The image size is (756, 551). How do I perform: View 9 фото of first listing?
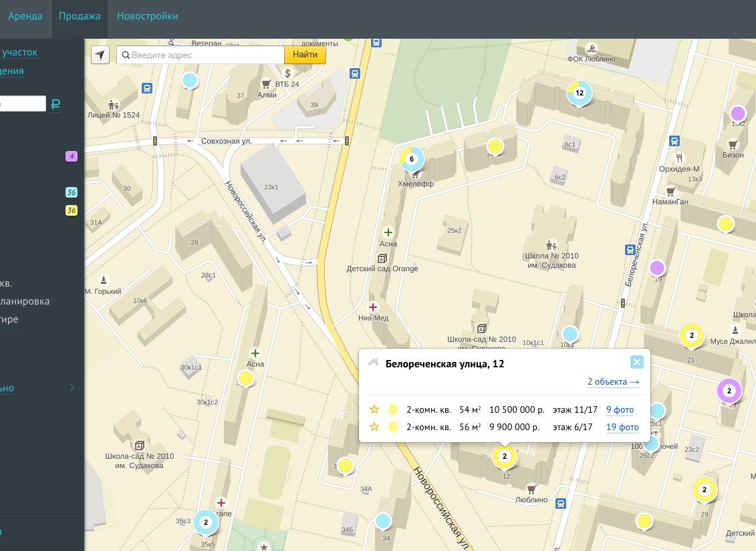[620, 409]
